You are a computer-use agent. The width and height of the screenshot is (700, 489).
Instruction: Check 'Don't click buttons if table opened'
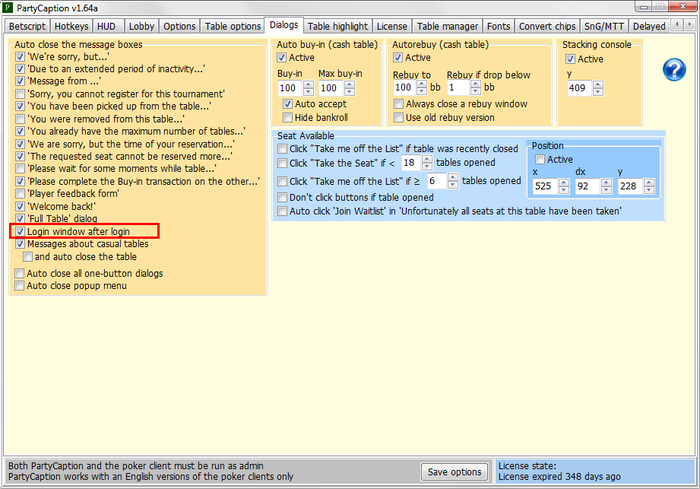click(x=282, y=197)
